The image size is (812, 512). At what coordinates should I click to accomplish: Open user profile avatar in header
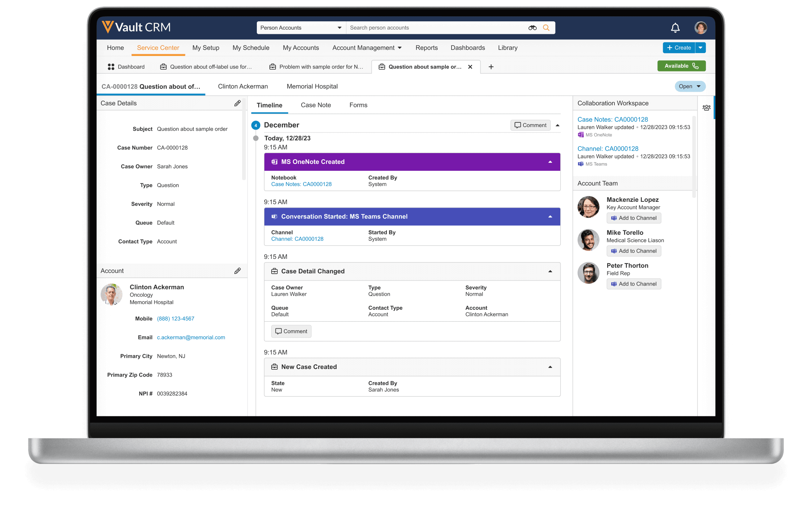click(700, 28)
